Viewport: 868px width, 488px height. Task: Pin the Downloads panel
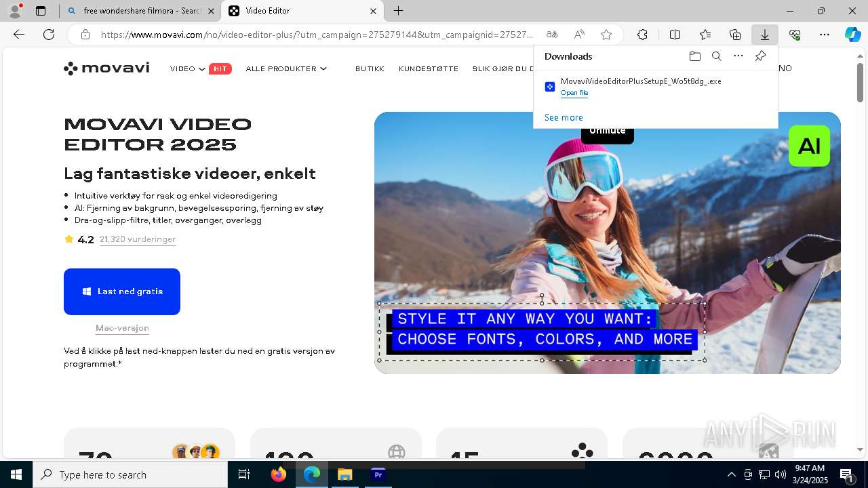(x=760, y=56)
